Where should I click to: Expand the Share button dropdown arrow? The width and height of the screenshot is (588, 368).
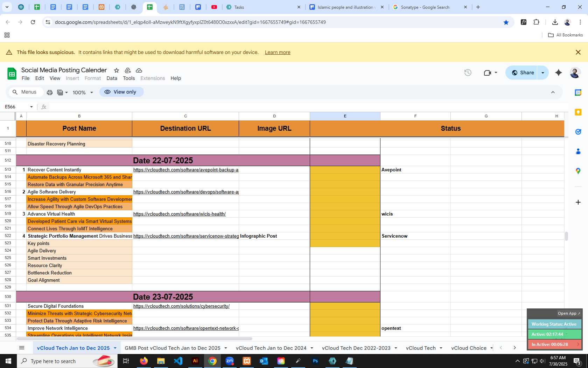543,73
